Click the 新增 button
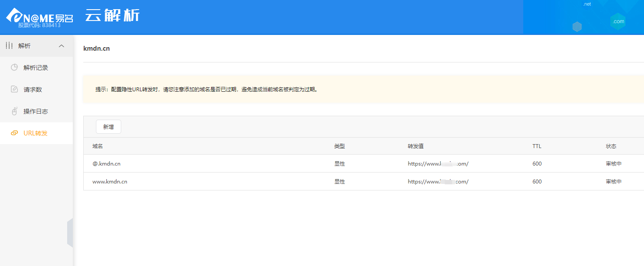Screen dimensions: 644x266 click(109, 127)
